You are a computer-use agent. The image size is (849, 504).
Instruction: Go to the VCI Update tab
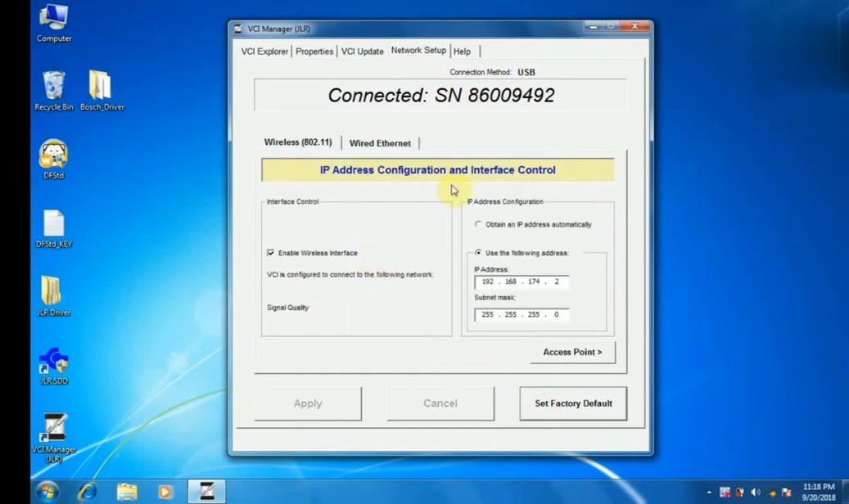[x=362, y=52]
